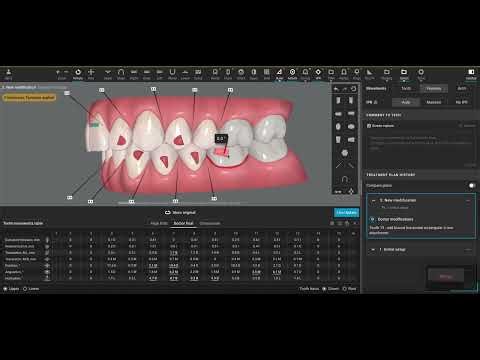Viewport: 480px width, 360px height.
Task: Click the red attachment on the upper canine
Action: click(121, 140)
